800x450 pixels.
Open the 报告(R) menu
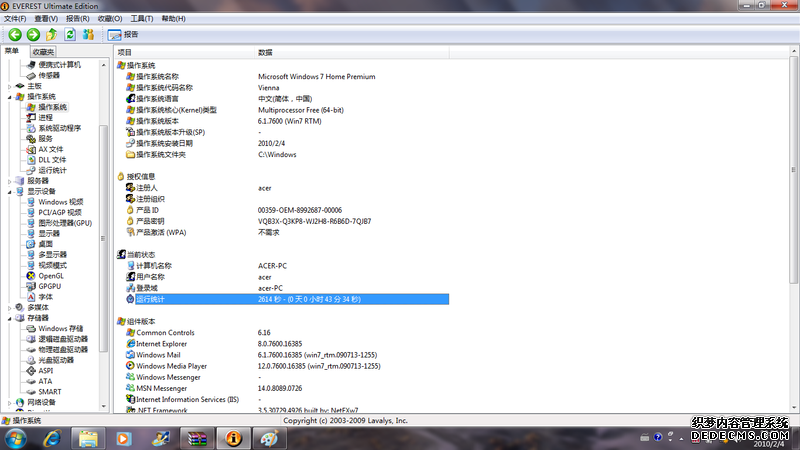point(78,18)
